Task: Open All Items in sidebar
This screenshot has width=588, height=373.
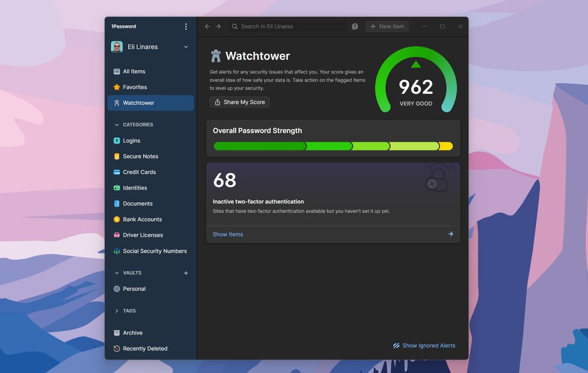Action: pyautogui.click(x=150, y=71)
